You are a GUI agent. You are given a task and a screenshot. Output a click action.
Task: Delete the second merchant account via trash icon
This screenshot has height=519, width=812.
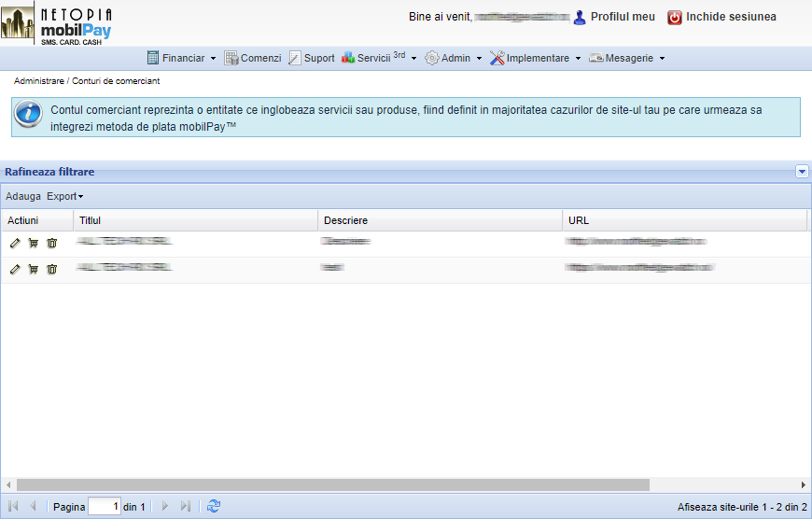tap(52, 269)
